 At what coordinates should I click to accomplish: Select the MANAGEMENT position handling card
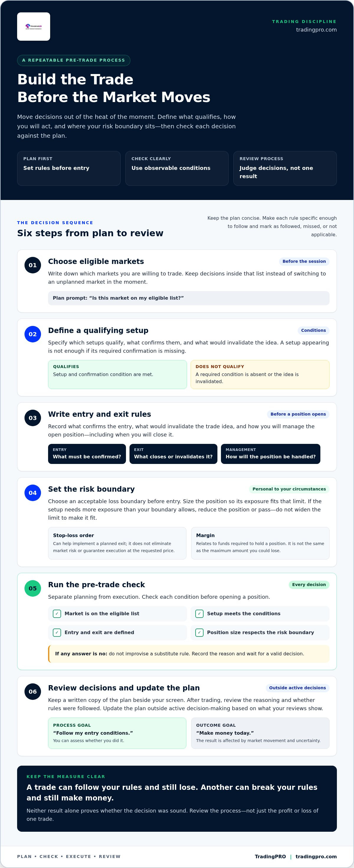271,454
